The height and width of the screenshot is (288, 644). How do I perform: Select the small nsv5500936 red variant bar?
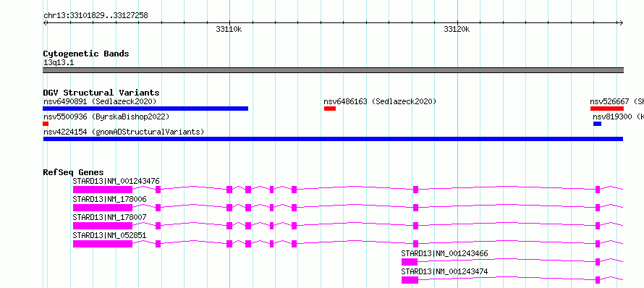pos(46,124)
